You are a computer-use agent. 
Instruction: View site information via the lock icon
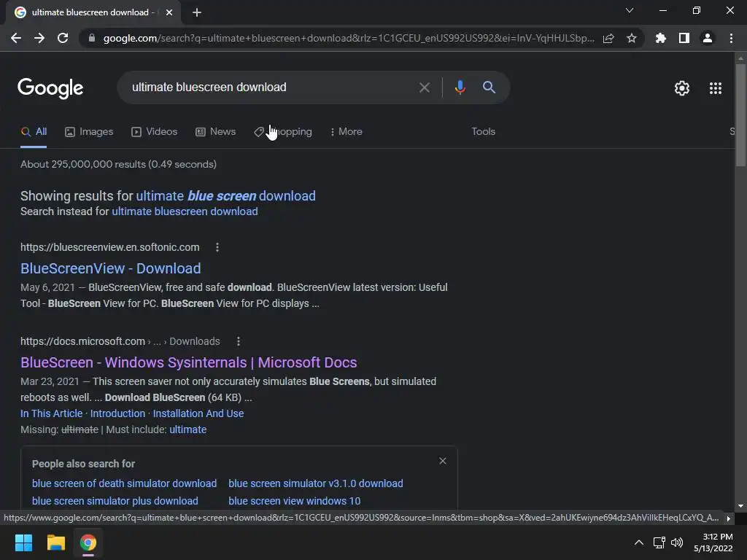(x=91, y=38)
